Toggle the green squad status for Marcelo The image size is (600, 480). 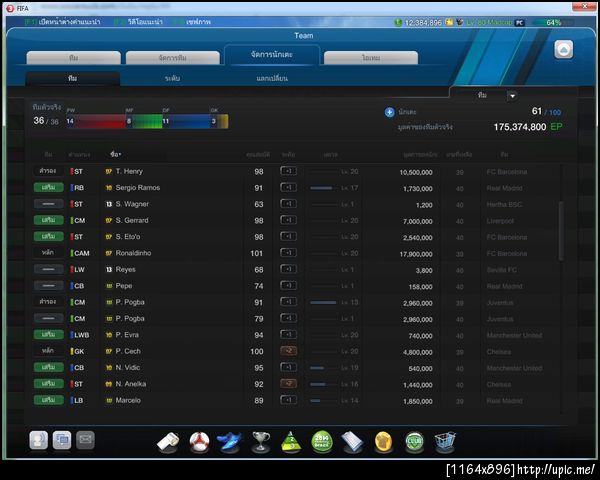click(x=49, y=400)
